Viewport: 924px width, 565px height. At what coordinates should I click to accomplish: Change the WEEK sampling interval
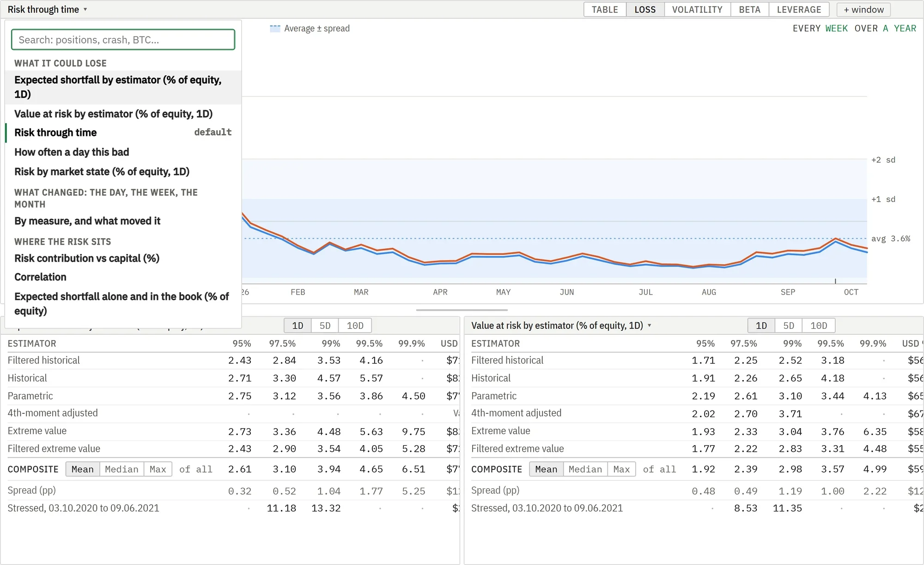point(836,28)
